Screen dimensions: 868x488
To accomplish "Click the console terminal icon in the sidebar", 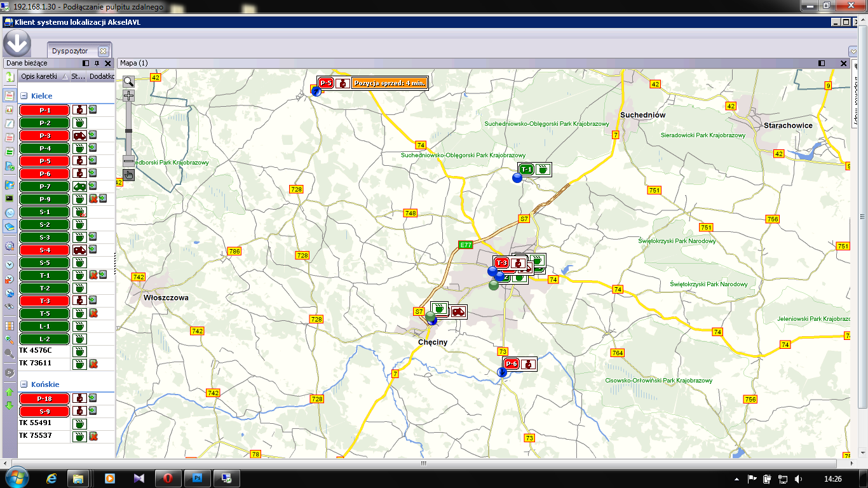I will [x=10, y=199].
